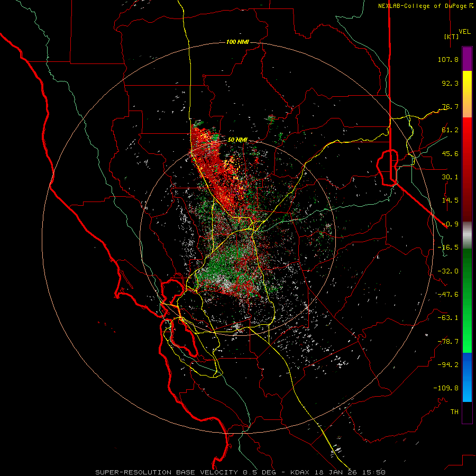
Task: Click the VEL legend heading
Action: coord(465,32)
